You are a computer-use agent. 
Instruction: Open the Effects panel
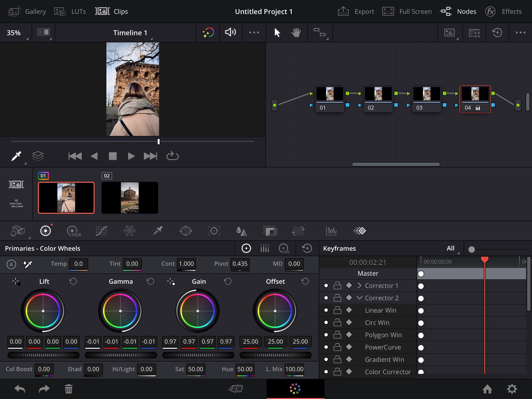pos(512,11)
